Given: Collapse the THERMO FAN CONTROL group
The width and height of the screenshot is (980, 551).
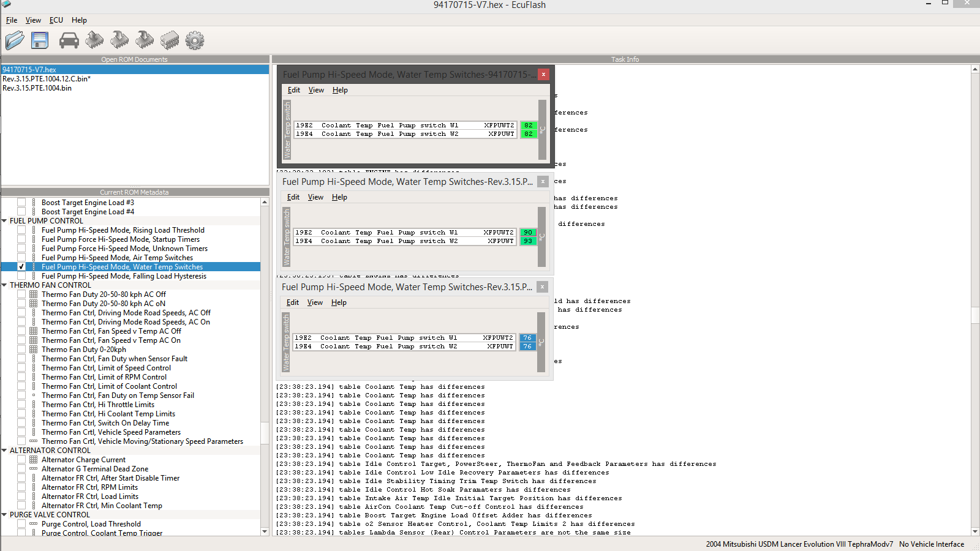Looking at the screenshot, I should pyautogui.click(x=5, y=285).
